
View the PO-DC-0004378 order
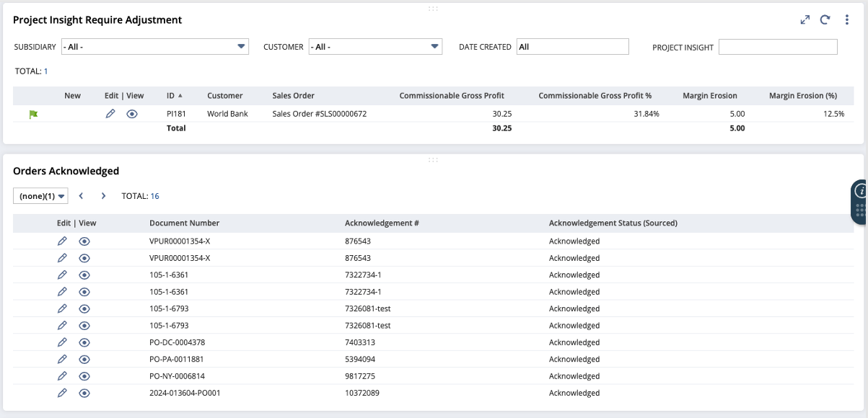[84, 342]
